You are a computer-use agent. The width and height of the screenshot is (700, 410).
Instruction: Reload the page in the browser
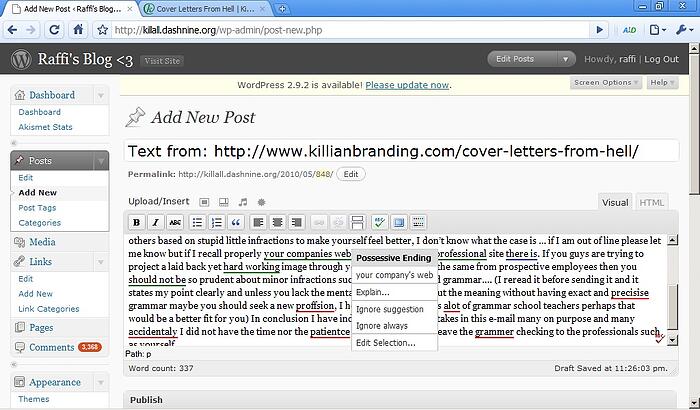click(x=54, y=30)
